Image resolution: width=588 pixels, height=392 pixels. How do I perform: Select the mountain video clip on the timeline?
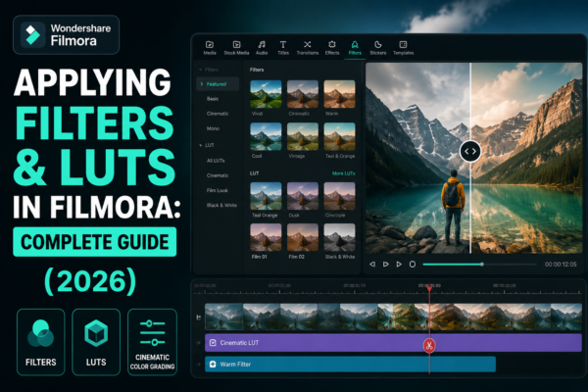[393, 317]
